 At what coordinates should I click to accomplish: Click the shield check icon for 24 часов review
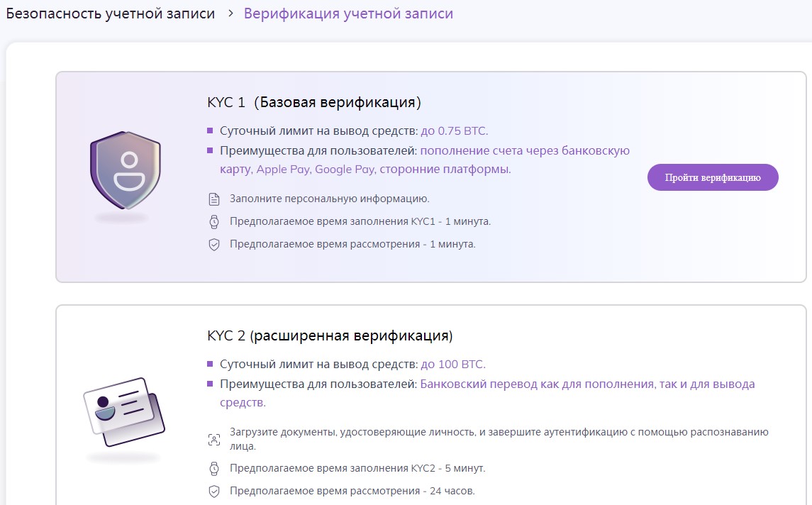point(213,492)
